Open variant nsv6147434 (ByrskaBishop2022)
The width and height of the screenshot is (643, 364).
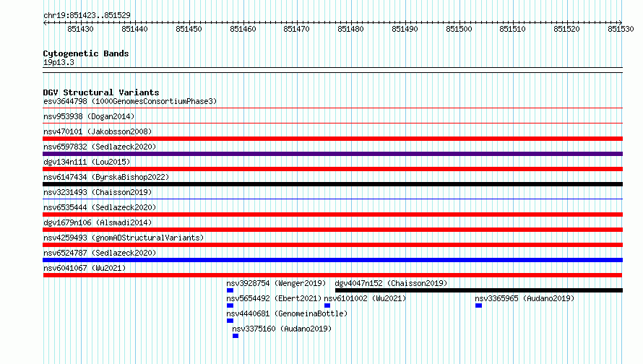106,177
